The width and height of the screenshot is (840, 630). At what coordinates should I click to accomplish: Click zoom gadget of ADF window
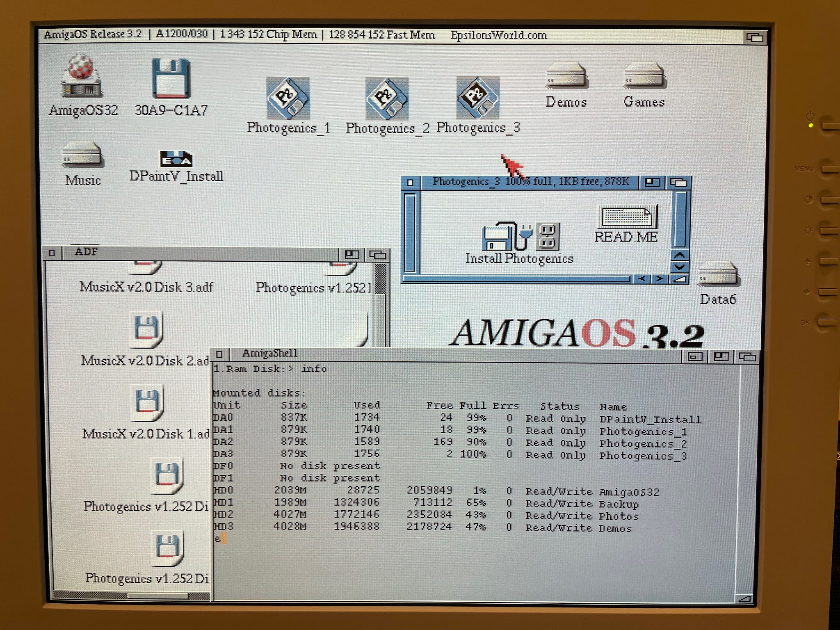point(352,255)
